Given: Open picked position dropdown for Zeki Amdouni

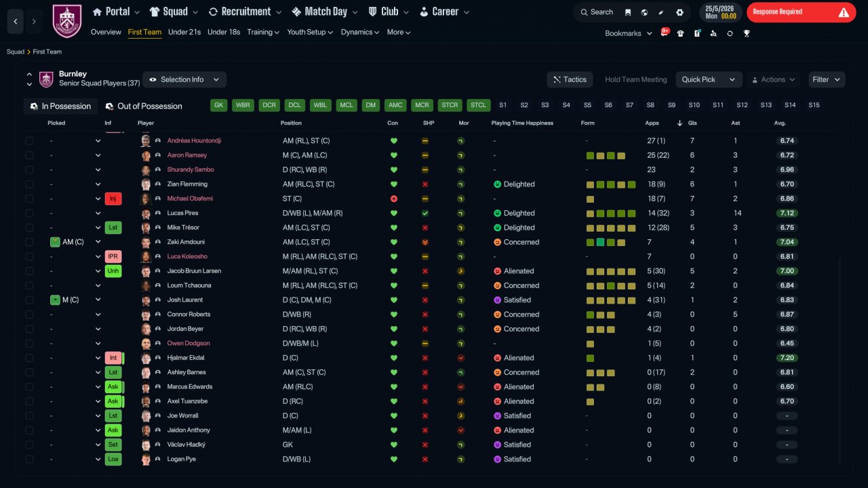Looking at the screenshot, I should pyautogui.click(x=98, y=242).
